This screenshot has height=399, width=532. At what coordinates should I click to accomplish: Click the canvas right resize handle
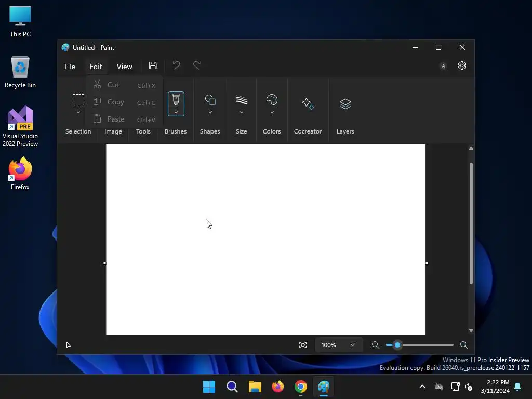pyautogui.click(x=427, y=263)
